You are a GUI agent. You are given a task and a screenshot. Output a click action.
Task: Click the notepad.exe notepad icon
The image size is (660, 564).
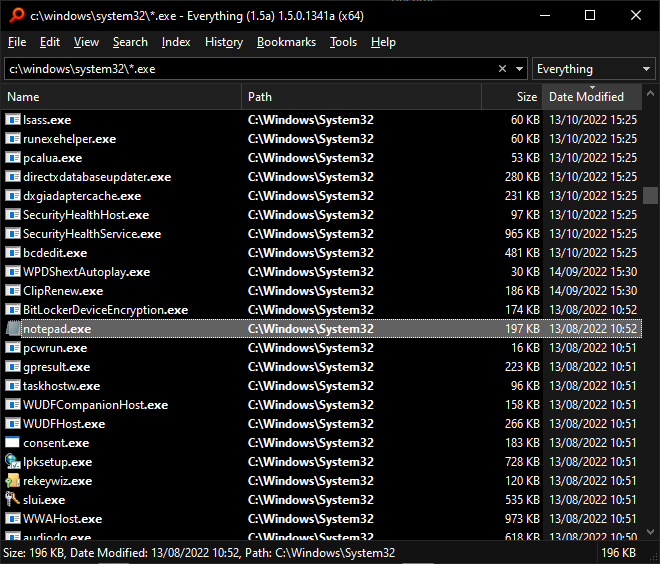(x=13, y=329)
